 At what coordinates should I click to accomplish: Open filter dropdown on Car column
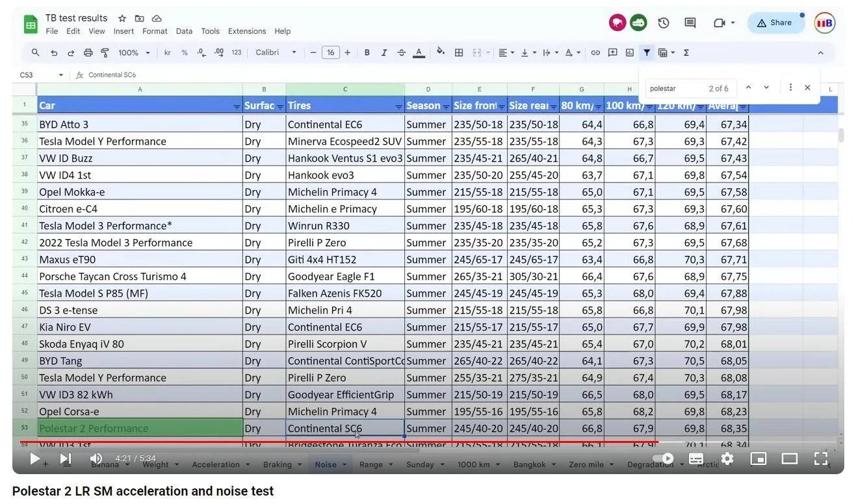tap(237, 107)
